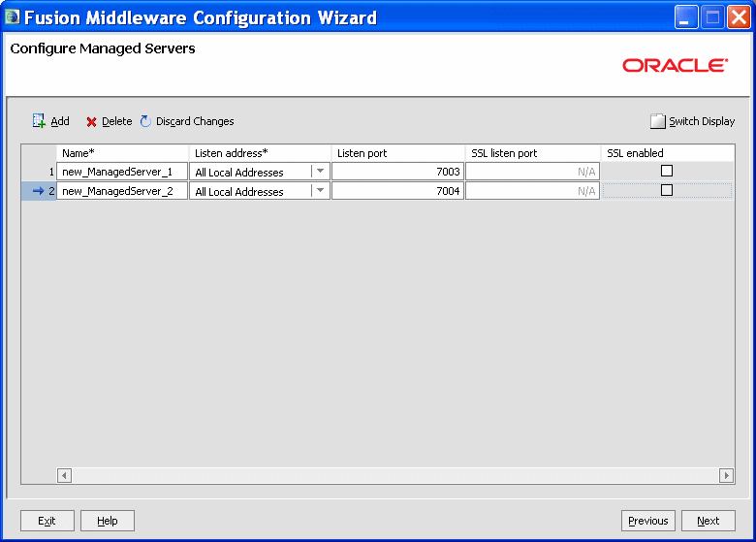Proceed with the Next button

tap(708, 521)
